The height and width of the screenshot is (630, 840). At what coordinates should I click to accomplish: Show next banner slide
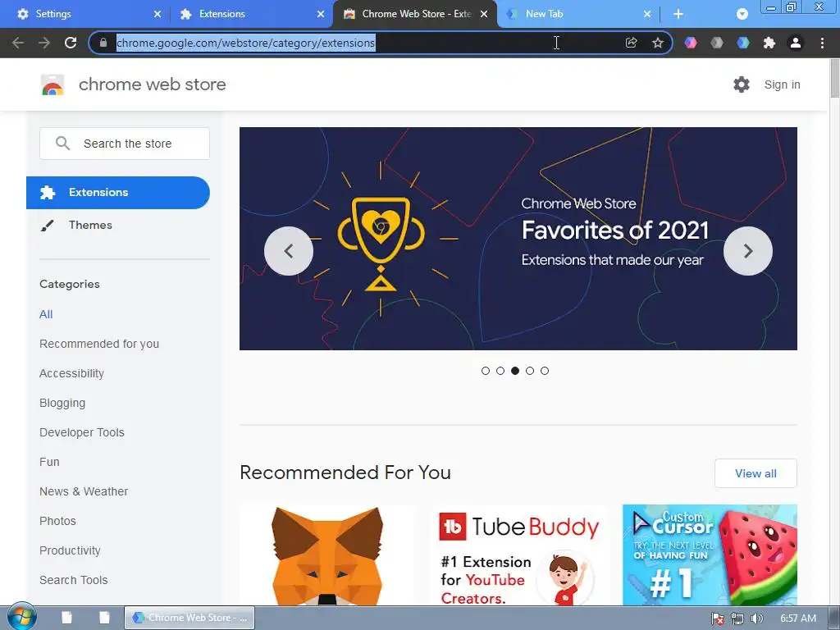pyautogui.click(x=748, y=251)
